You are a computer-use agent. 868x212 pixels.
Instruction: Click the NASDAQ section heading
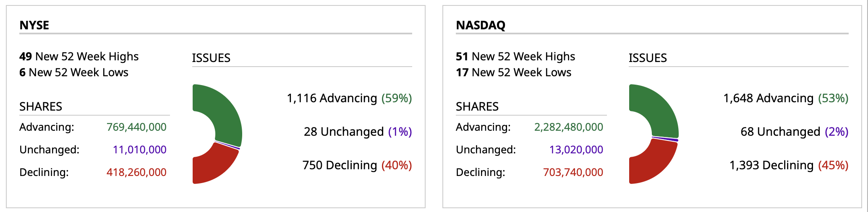[x=481, y=25]
